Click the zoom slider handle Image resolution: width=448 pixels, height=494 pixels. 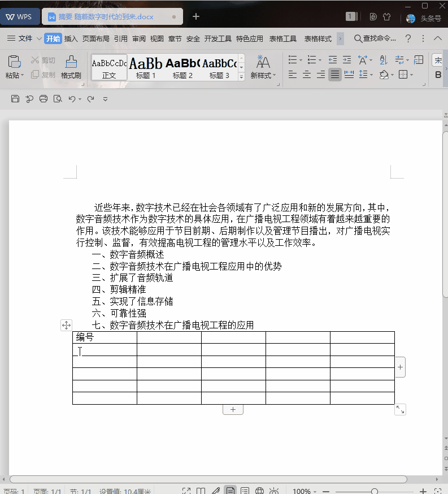click(x=375, y=491)
